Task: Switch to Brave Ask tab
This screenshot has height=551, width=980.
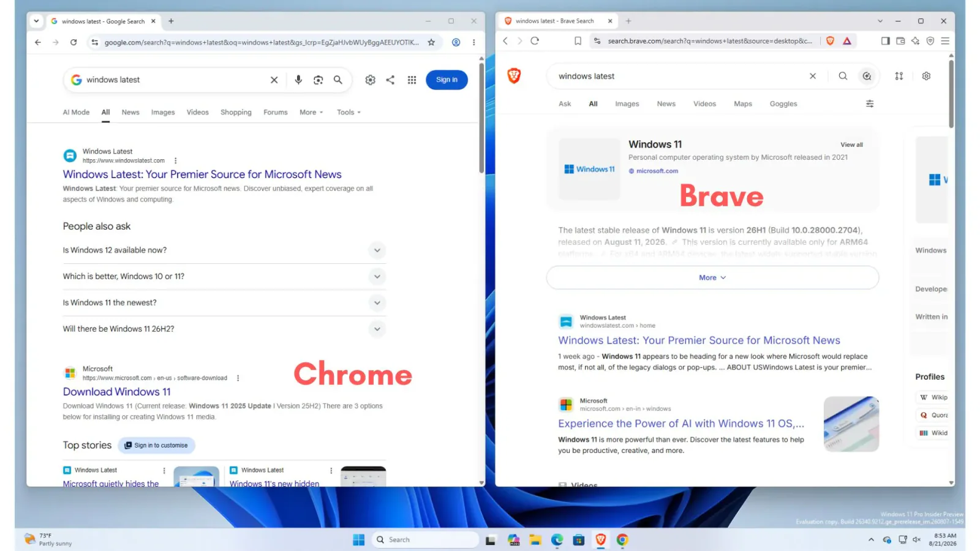Action: tap(565, 103)
